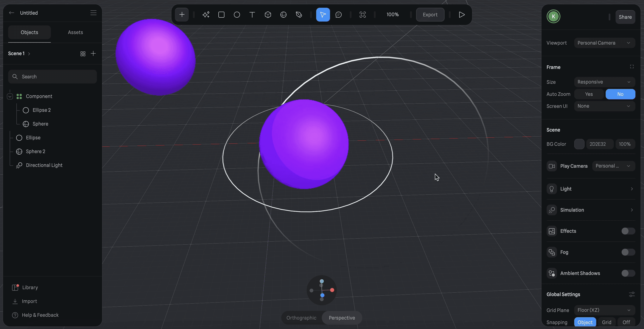Switch to the Assets tab

pyautogui.click(x=75, y=32)
